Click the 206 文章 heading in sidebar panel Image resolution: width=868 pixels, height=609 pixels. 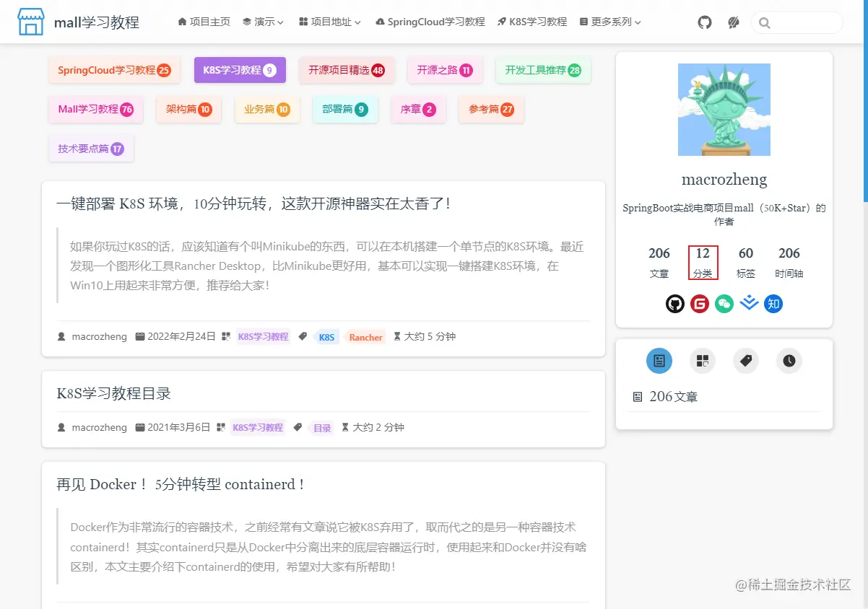[x=674, y=396]
